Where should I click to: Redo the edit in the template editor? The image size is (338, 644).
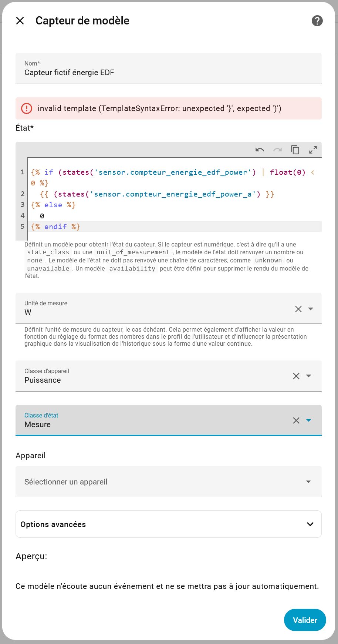pos(277,150)
